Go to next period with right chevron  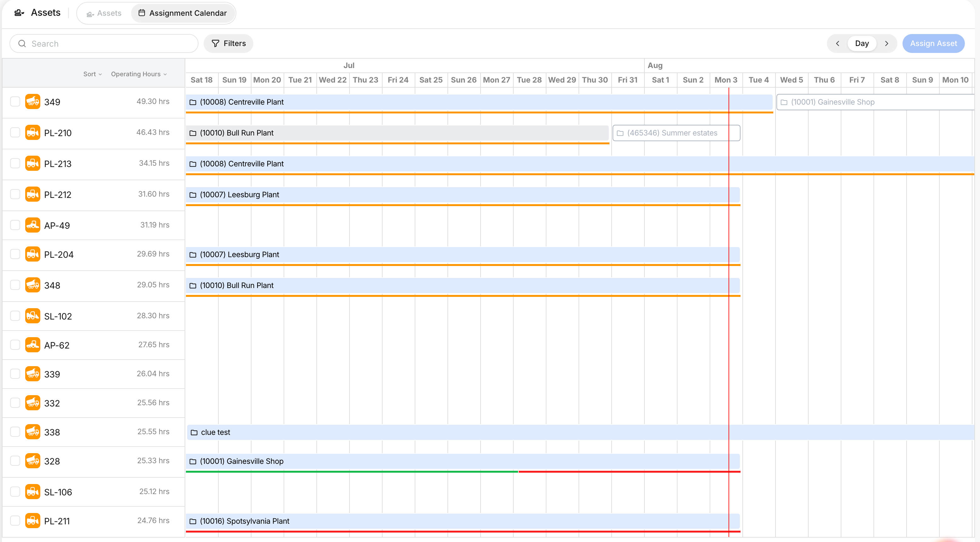(x=886, y=43)
